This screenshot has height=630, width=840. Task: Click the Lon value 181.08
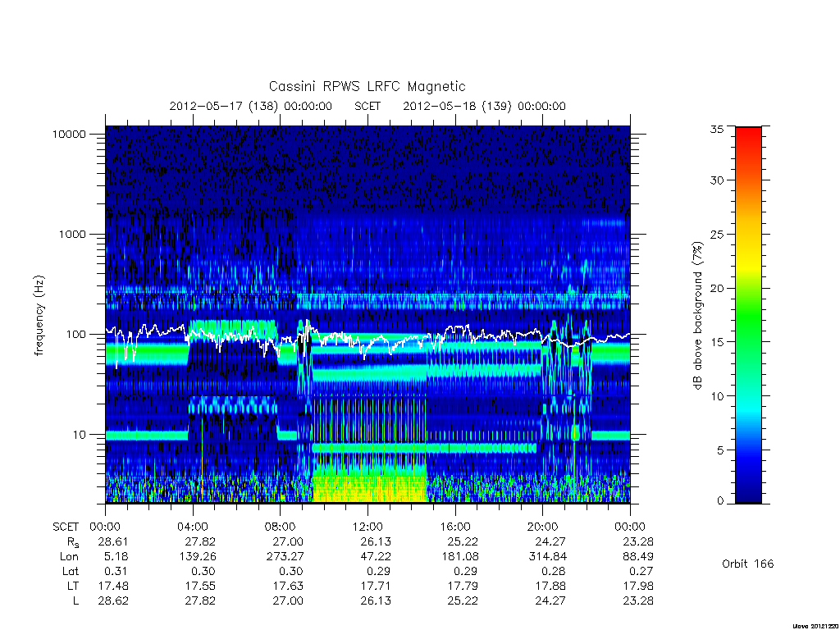pos(460,557)
